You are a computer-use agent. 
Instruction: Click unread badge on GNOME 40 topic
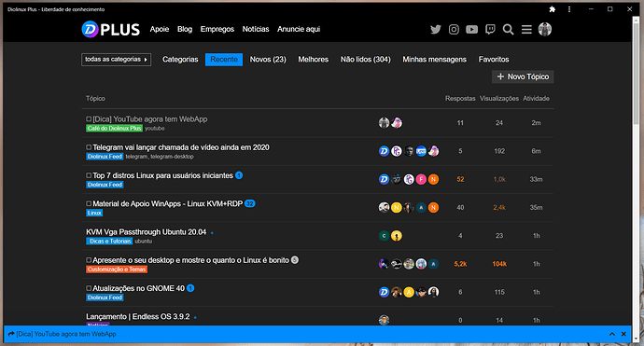[x=190, y=288]
